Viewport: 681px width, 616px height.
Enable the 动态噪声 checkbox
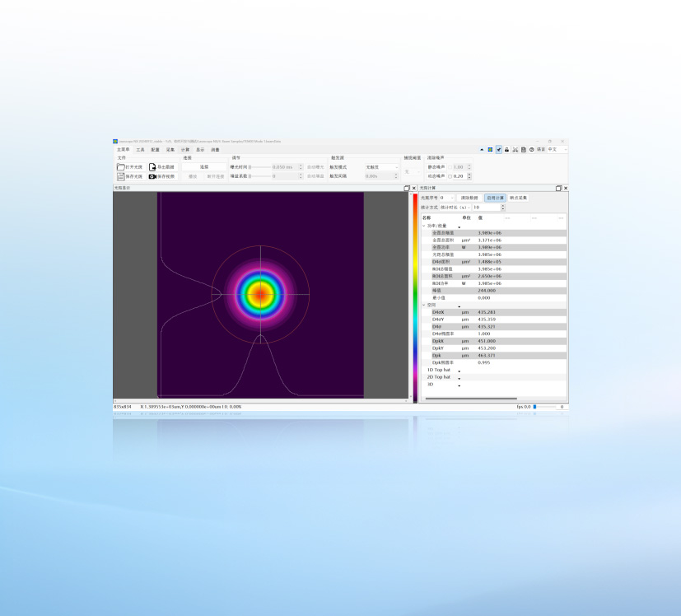click(x=450, y=176)
